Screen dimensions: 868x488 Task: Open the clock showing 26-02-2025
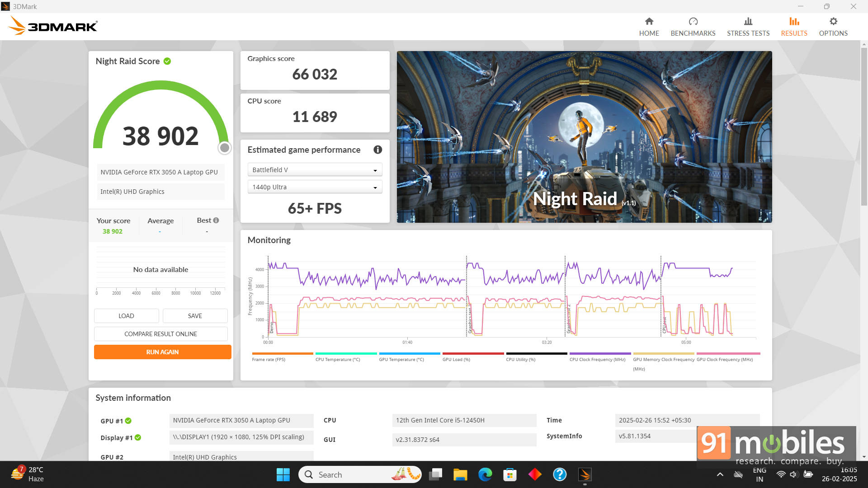click(839, 474)
